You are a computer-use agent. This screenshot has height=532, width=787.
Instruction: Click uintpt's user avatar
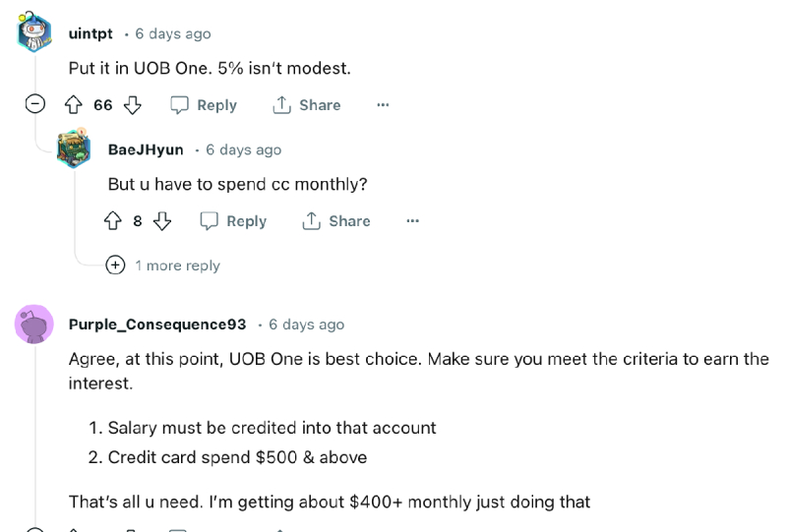35,33
